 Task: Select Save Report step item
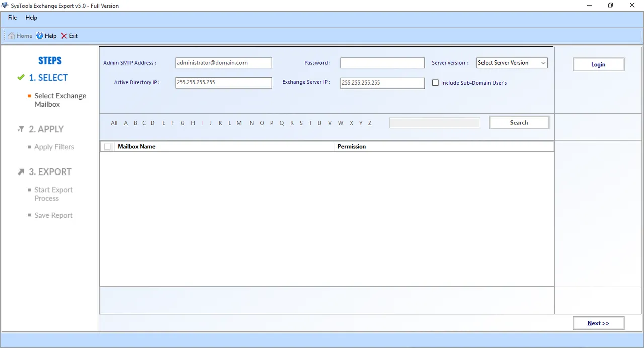(53, 215)
